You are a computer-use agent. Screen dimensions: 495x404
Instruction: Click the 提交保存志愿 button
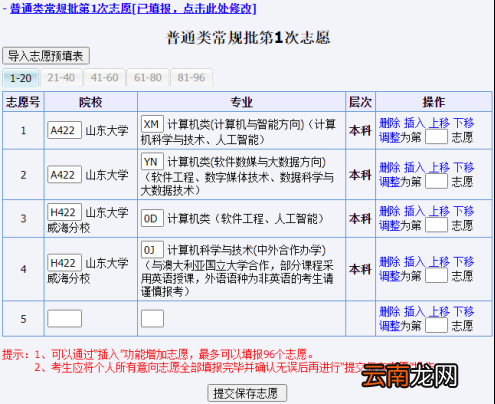point(247,393)
